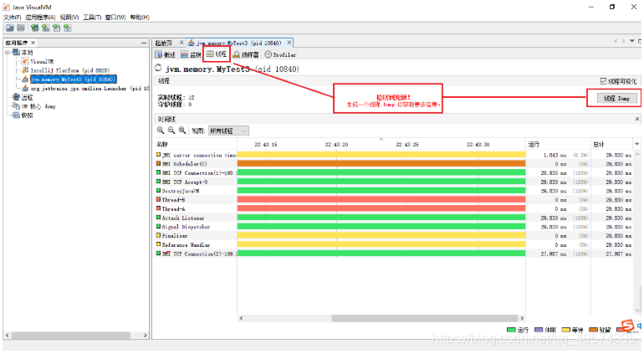Switch to the 监视 monitor tab
The width and height of the screenshot is (644, 354).
191,54
